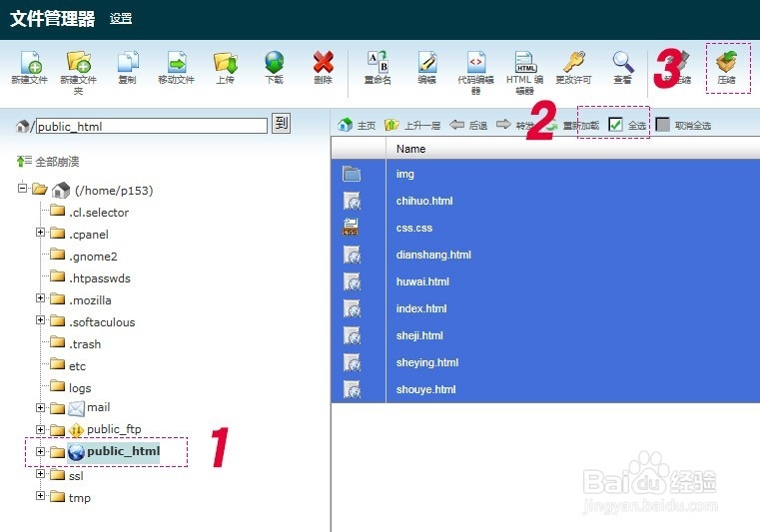Click the huwai.html file icon
This screenshot has height=532, width=760.
click(x=352, y=281)
